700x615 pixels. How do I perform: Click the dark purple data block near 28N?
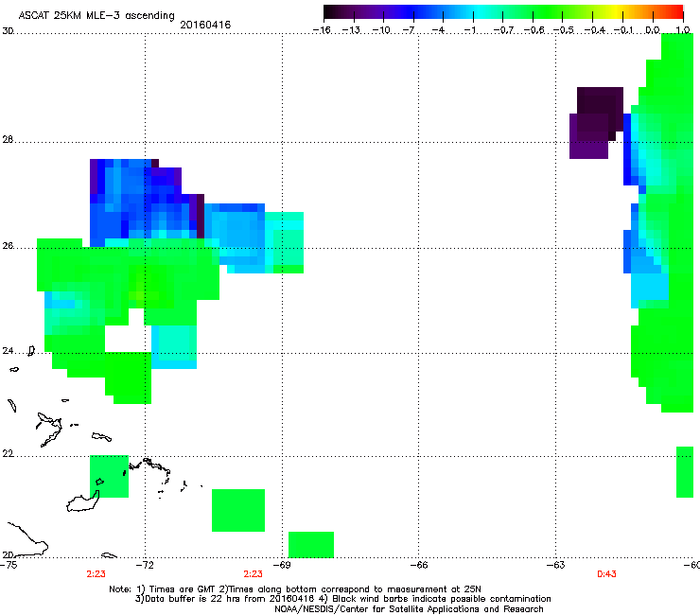596,123
